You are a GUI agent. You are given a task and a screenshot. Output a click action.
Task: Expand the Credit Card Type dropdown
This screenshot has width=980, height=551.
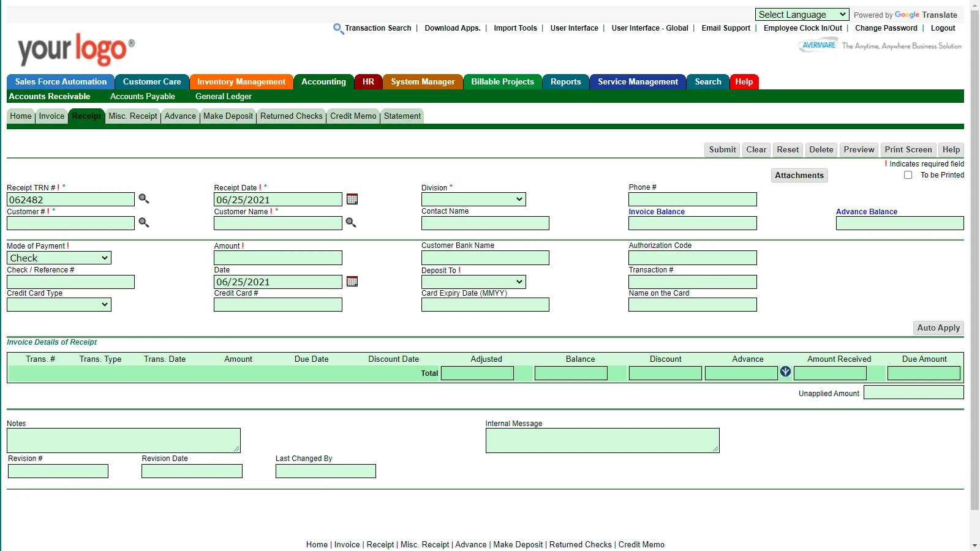[x=59, y=305]
